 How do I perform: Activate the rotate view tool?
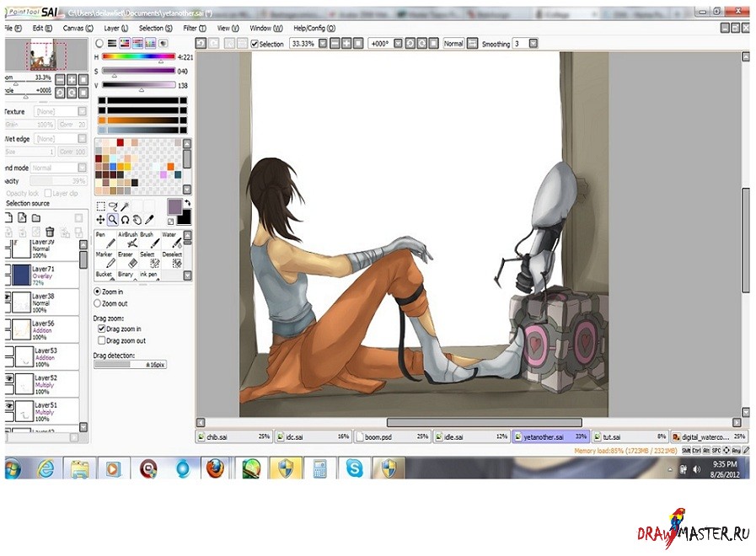(125, 220)
